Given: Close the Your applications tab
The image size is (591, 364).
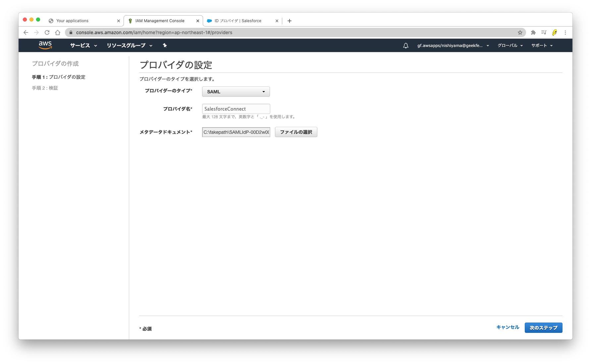Looking at the screenshot, I should pyautogui.click(x=119, y=21).
